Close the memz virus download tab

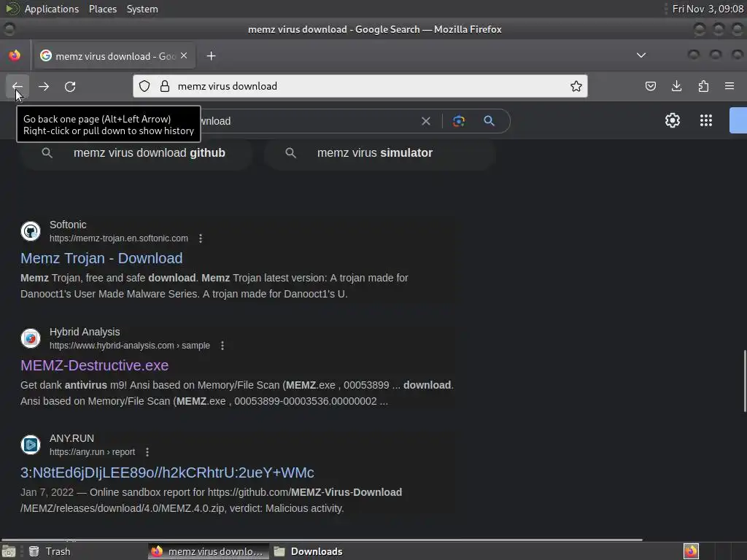point(184,55)
